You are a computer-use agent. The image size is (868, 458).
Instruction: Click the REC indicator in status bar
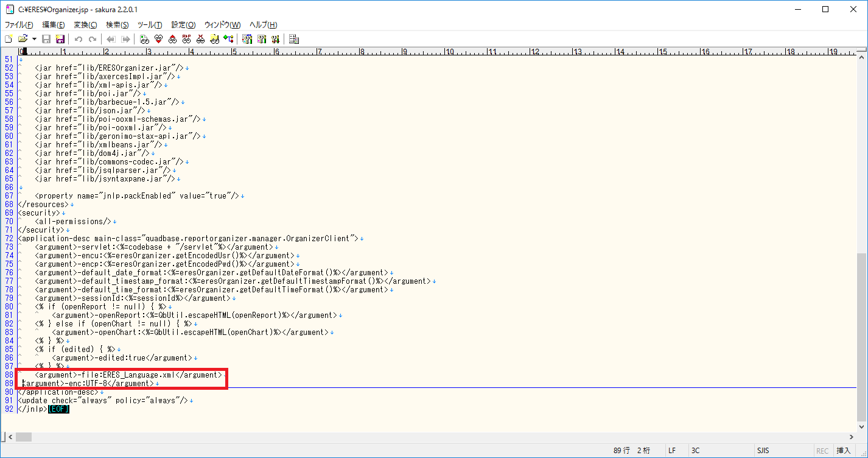822,451
